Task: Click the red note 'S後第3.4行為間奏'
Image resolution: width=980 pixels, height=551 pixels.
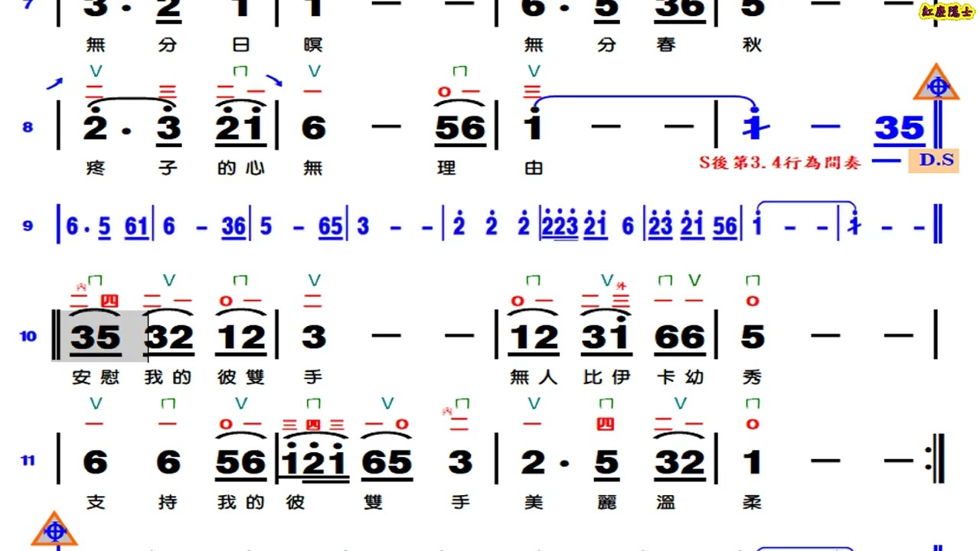Action: (779, 162)
